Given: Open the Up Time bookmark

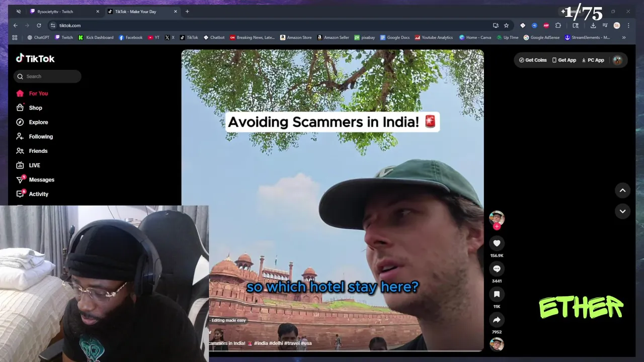Looking at the screenshot, I should pos(508,38).
